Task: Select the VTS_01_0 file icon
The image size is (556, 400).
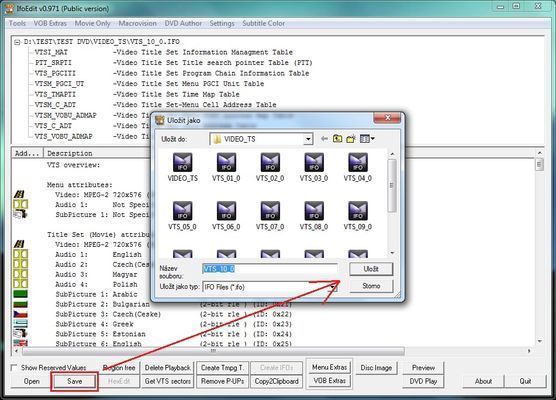Action: click(x=226, y=163)
